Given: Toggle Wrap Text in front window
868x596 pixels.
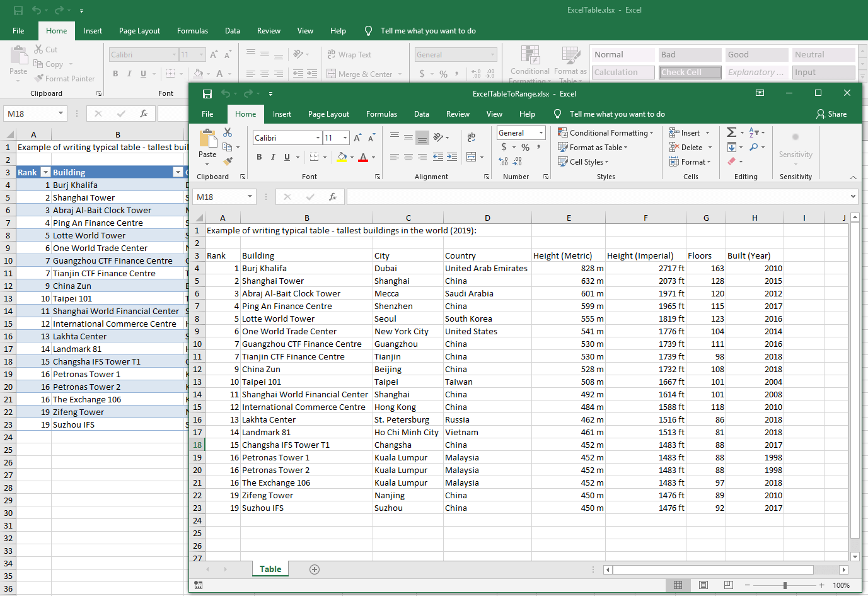Looking at the screenshot, I should tap(471, 137).
